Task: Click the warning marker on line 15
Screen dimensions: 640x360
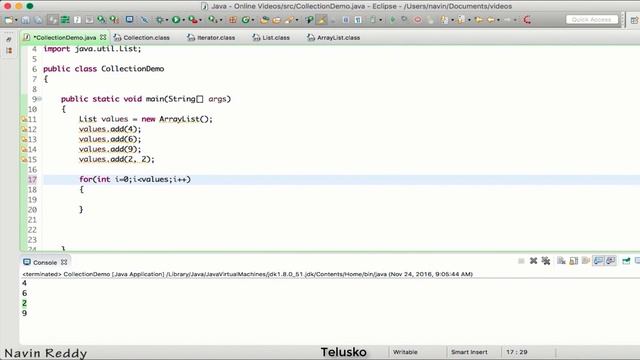Action: [24, 159]
